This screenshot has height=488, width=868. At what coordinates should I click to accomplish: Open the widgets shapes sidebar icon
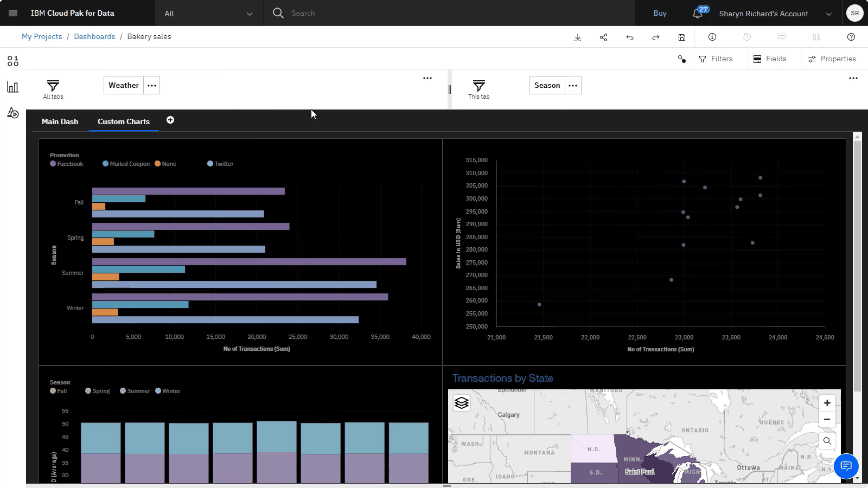[x=13, y=113]
